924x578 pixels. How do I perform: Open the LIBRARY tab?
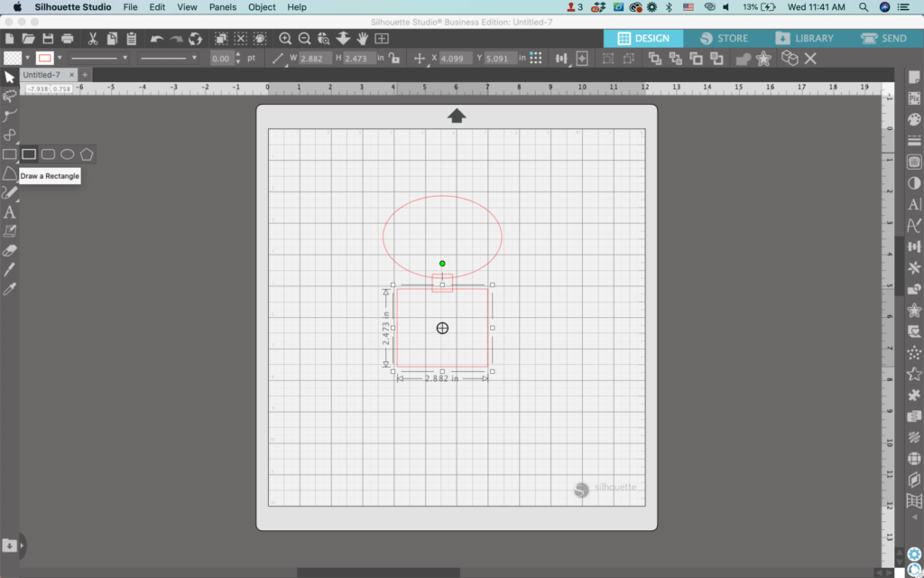805,38
